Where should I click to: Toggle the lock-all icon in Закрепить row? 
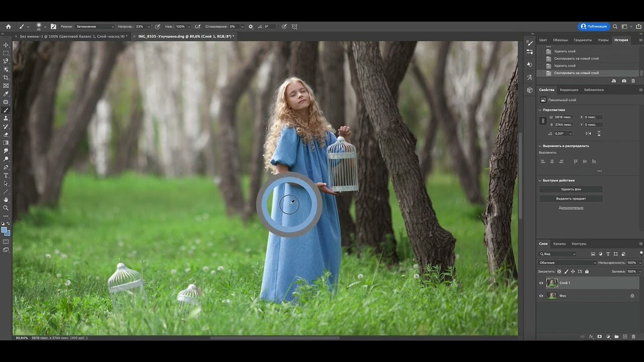click(x=587, y=271)
